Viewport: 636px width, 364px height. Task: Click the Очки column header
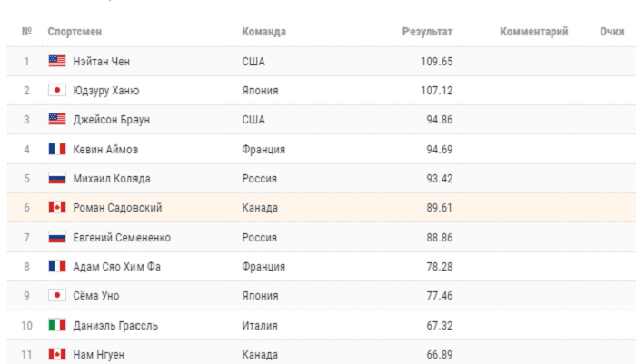tap(611, 32)
